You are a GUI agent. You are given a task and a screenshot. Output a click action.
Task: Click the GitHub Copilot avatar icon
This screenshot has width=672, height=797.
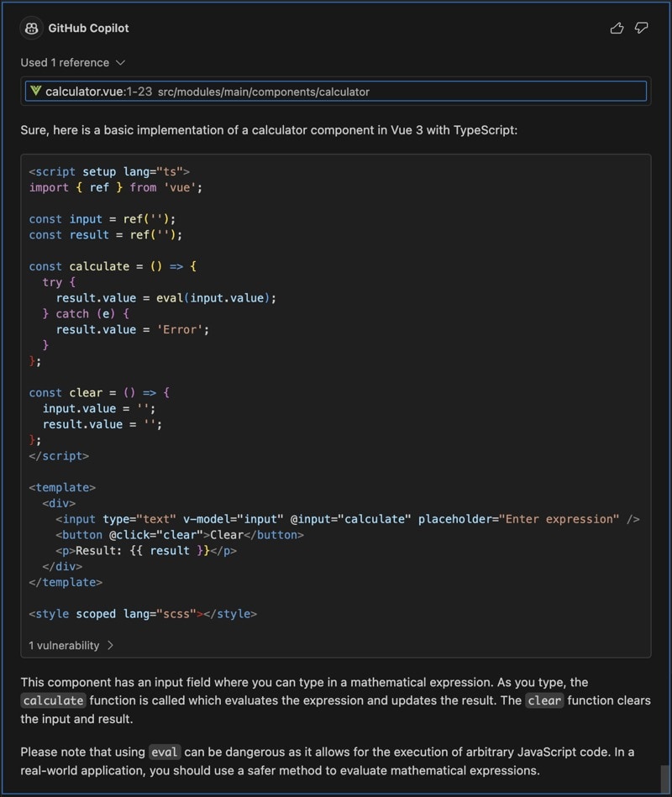click(32, 28)
